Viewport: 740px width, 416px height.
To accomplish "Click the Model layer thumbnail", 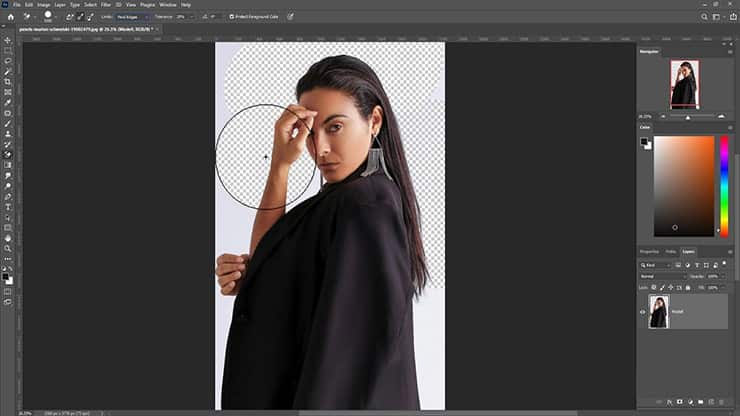I will (659, 312).
